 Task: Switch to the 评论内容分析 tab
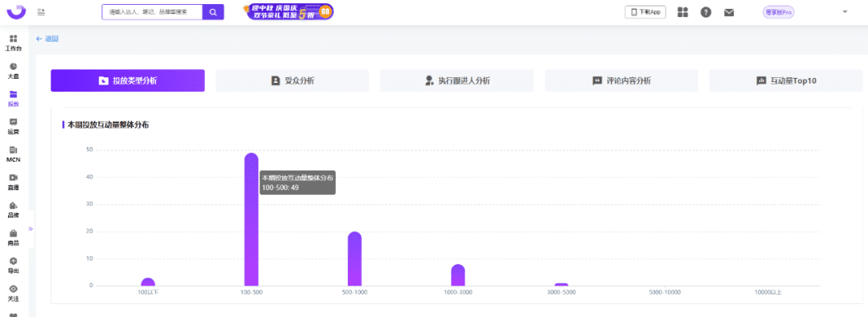[x=621, y=80]
